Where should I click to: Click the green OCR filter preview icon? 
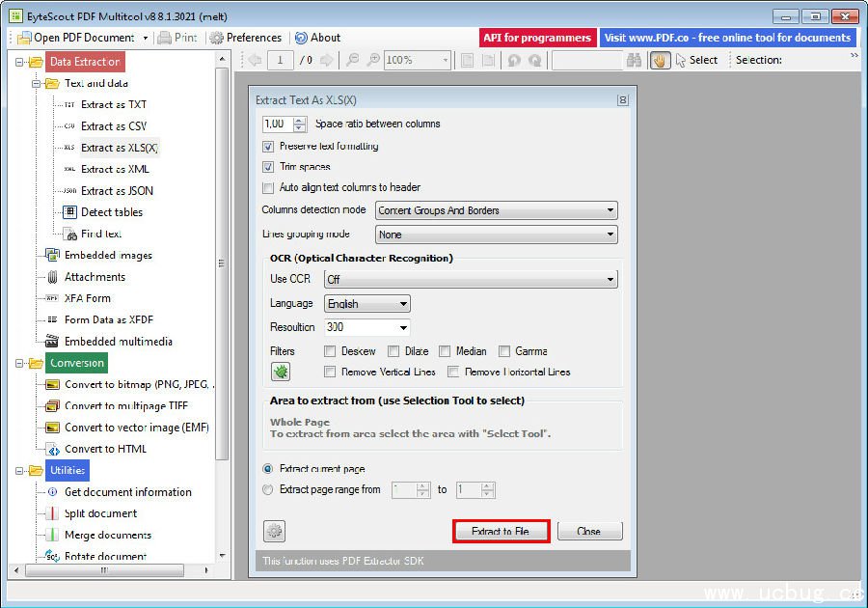tap(280, 371)
